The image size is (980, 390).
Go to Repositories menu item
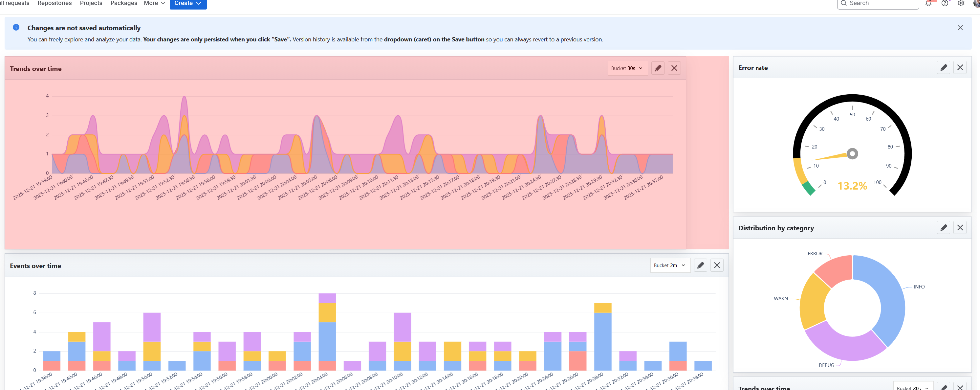pyautogui.click(x=54, y=3)
